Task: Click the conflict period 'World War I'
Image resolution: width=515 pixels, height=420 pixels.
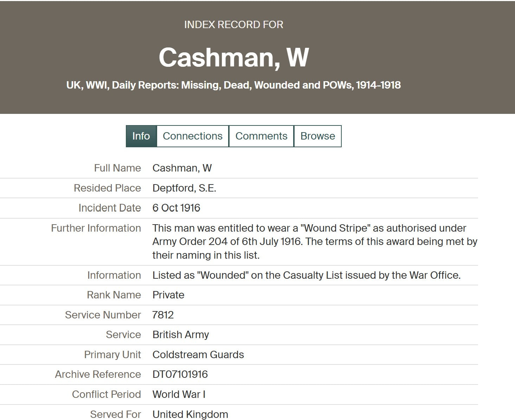Action: pyautogui.click(x=179, y=394)
